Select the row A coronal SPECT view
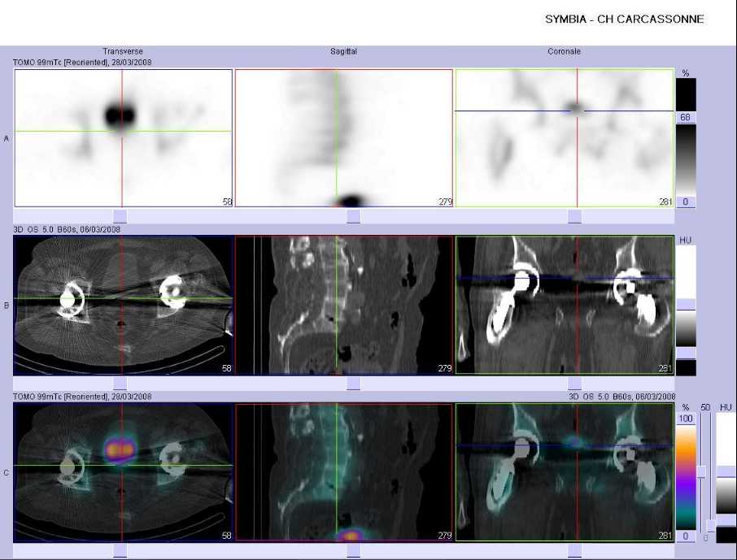 [565, 138]
